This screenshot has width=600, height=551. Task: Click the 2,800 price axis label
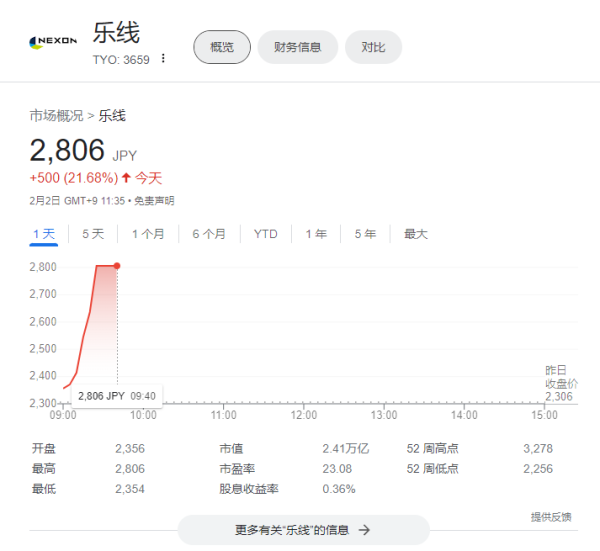[43, 267]
